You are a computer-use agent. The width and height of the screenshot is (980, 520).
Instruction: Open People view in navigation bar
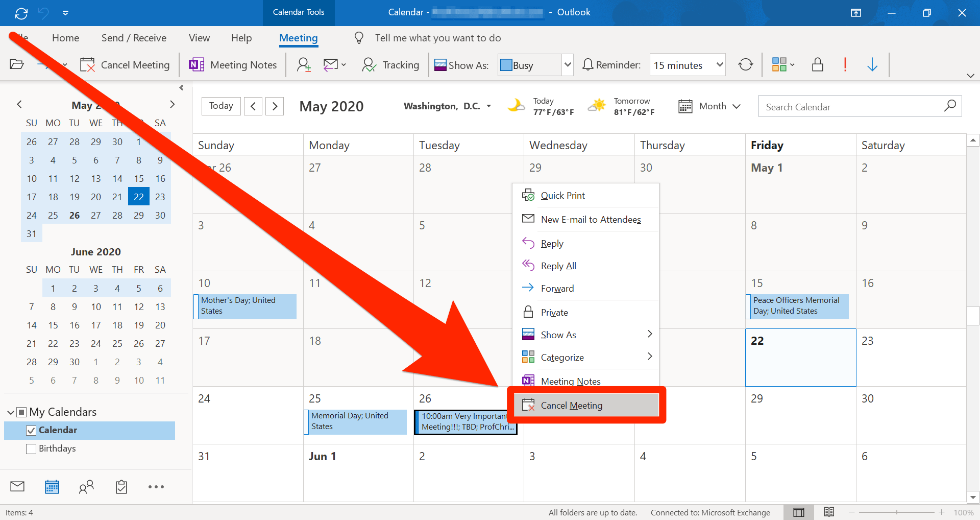(86, 487)
